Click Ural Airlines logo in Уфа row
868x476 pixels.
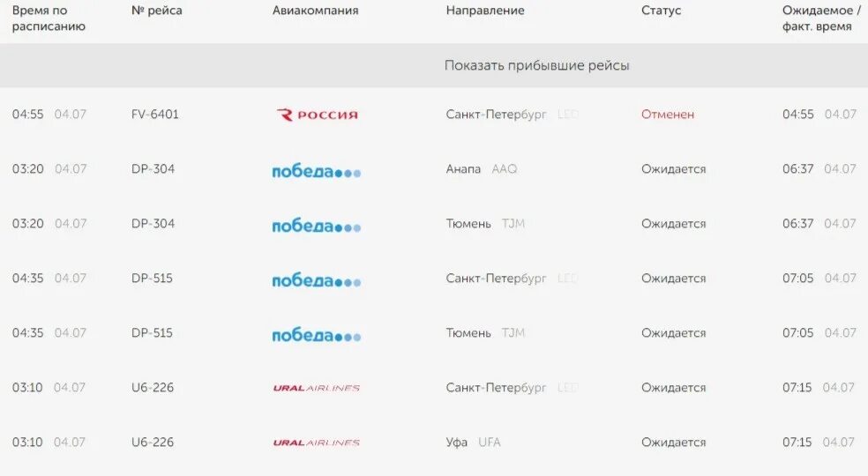click(316, 443)
